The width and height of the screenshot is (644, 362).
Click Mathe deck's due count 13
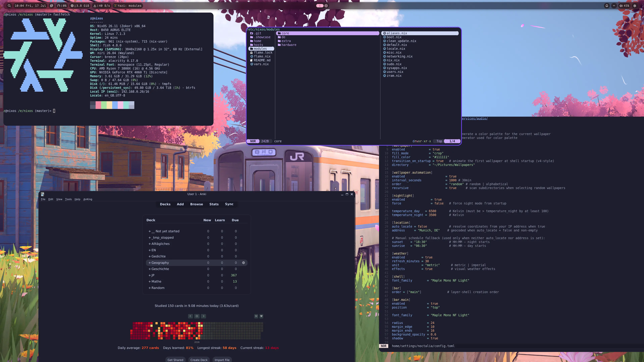(235, 282)
